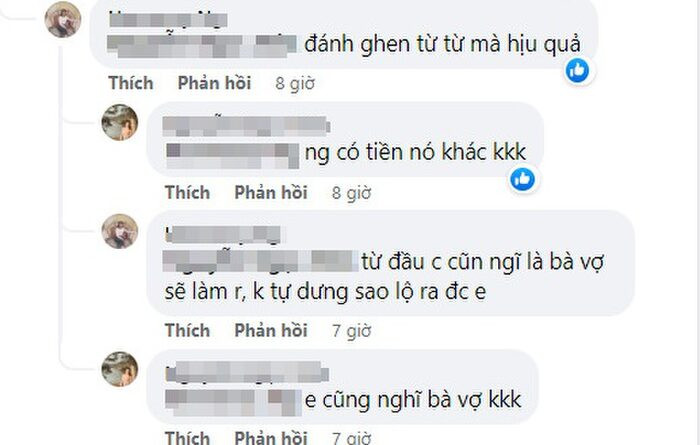Viewport: 700px width, 445px height.
Task: Open '8 giờ' timestamp under 'có tiền nó khác'
Action: (x=352, y=193)
